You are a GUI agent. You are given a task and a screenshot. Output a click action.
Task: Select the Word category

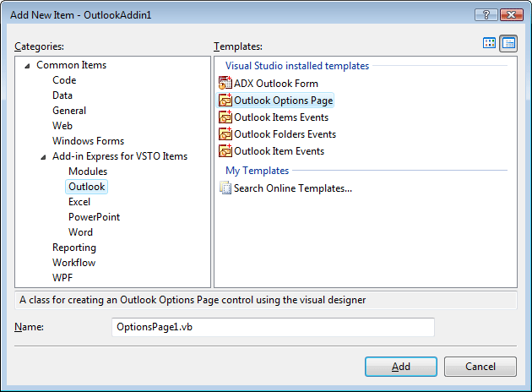click(80, 232)
